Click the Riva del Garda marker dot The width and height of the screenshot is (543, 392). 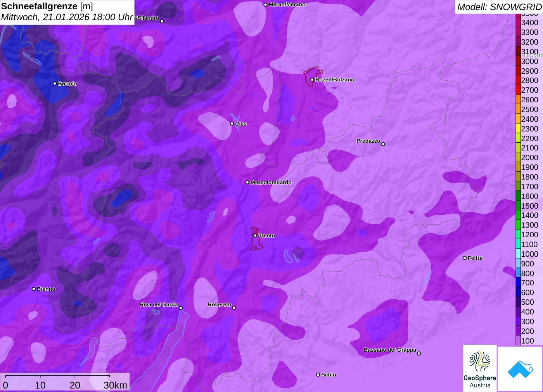pyautogui.click(x=181, y=308)
